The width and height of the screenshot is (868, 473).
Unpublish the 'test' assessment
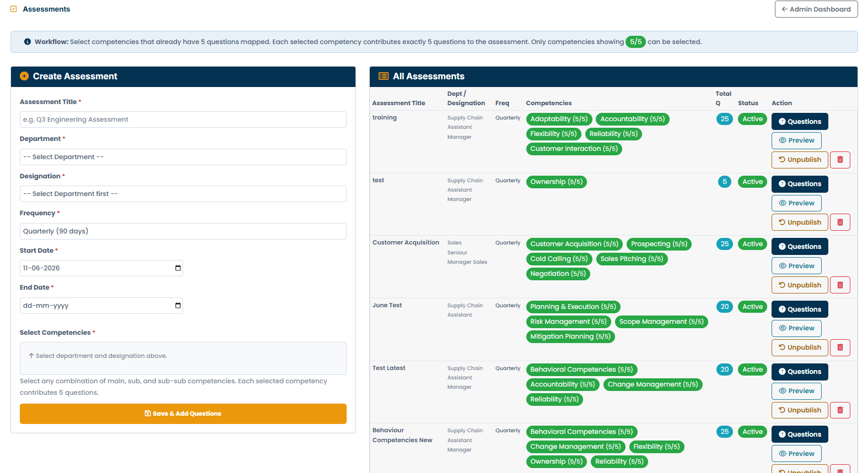[x=800, y=222]
